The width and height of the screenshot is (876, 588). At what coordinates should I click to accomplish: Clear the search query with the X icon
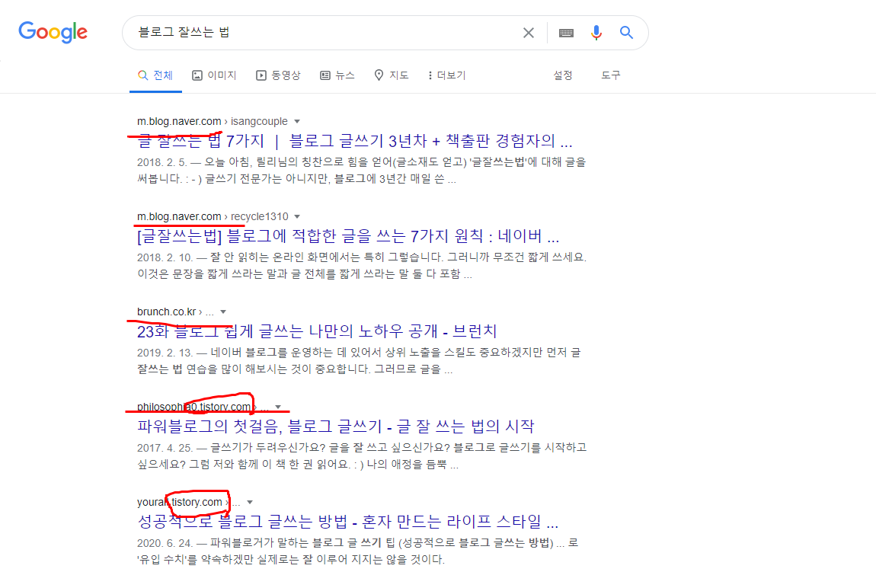[528, 33]
